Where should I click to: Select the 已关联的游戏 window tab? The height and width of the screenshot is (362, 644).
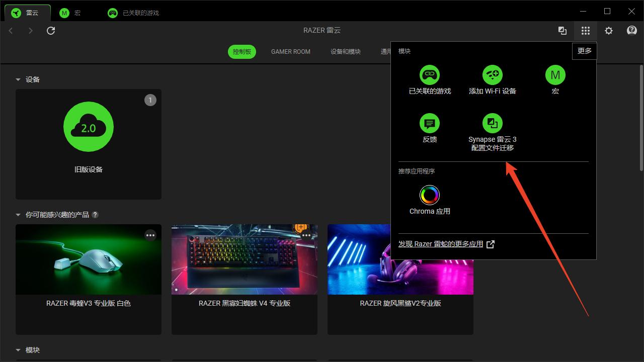pyautogui.click(x=133, y=13)
